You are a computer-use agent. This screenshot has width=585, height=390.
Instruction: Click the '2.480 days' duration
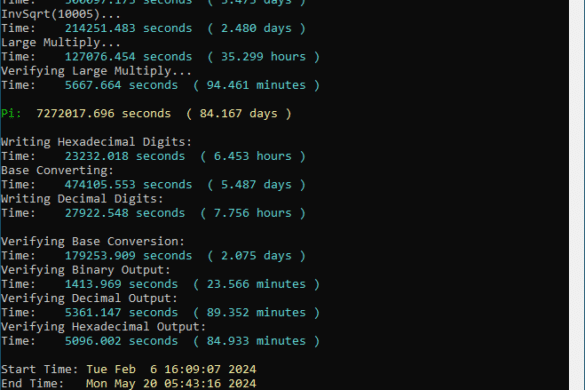(x=256, y=28)
